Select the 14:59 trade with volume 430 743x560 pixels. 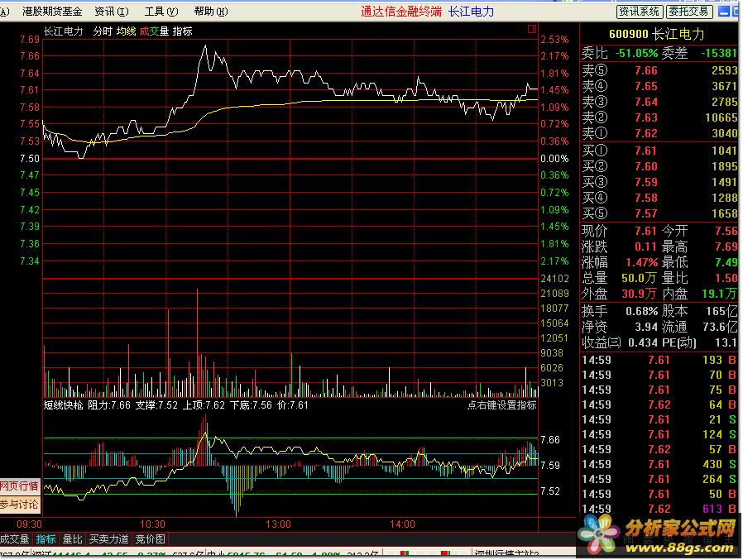pyautogui.click(x=659, y=464)
